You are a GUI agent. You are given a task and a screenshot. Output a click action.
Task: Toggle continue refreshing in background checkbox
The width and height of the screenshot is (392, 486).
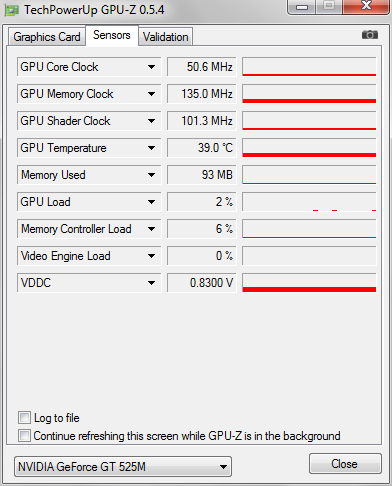(24, 436)
